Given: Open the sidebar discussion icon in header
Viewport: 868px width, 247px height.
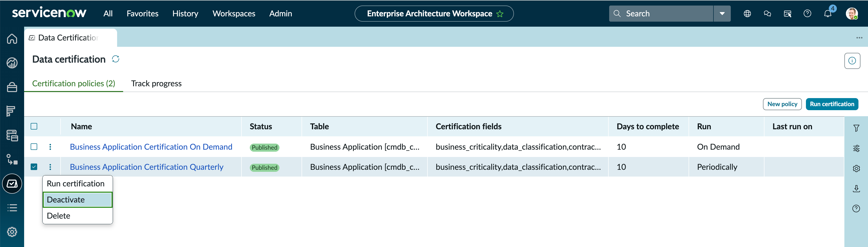Looking at the screenshot, I should point(788,14).
